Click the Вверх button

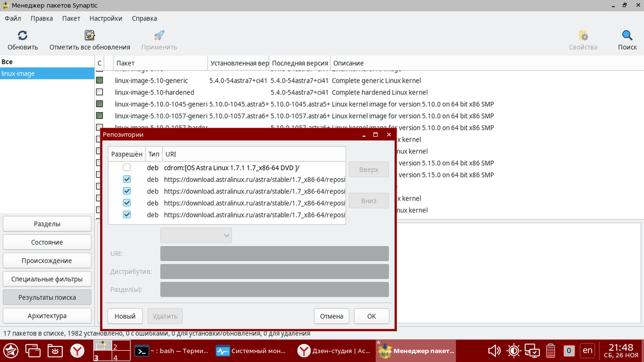369,169
